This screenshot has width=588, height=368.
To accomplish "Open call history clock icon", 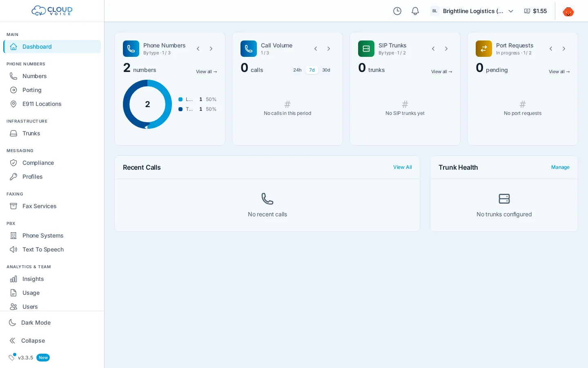I will click(x=397, y=11).
